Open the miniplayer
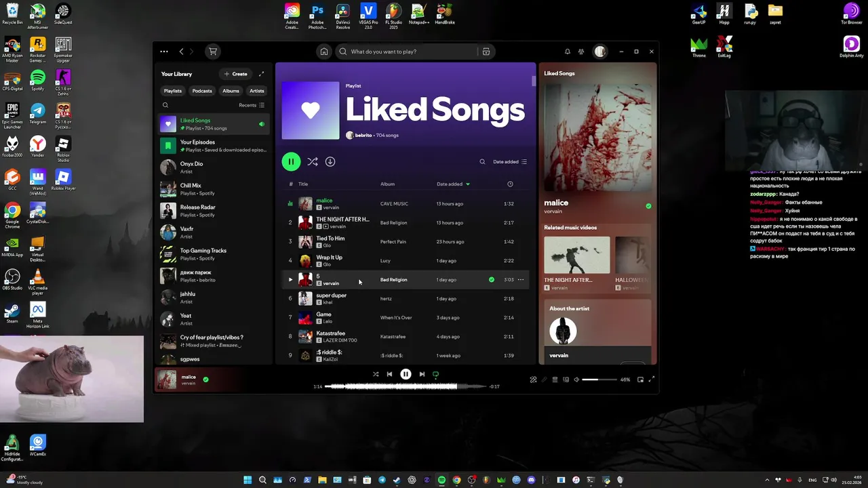 pyautogui.click(x=640, y=380)
